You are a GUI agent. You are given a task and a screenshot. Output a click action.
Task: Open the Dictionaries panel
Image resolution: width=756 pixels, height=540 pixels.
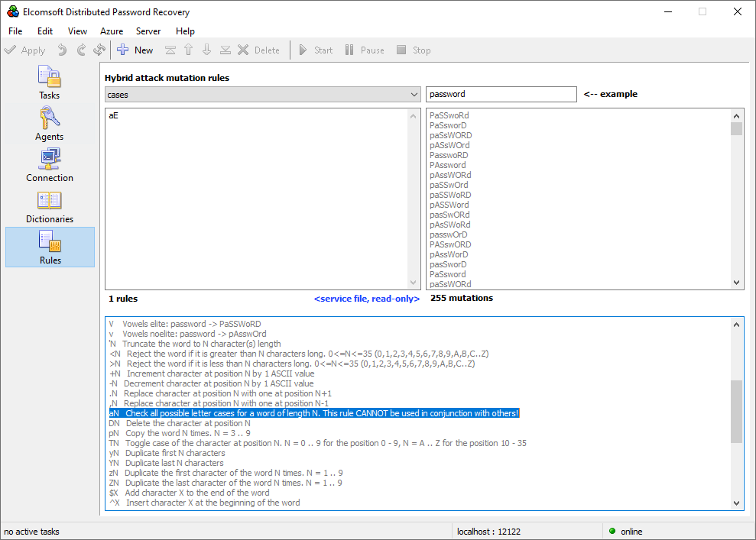pyautogui.click(x=49, y=205)
